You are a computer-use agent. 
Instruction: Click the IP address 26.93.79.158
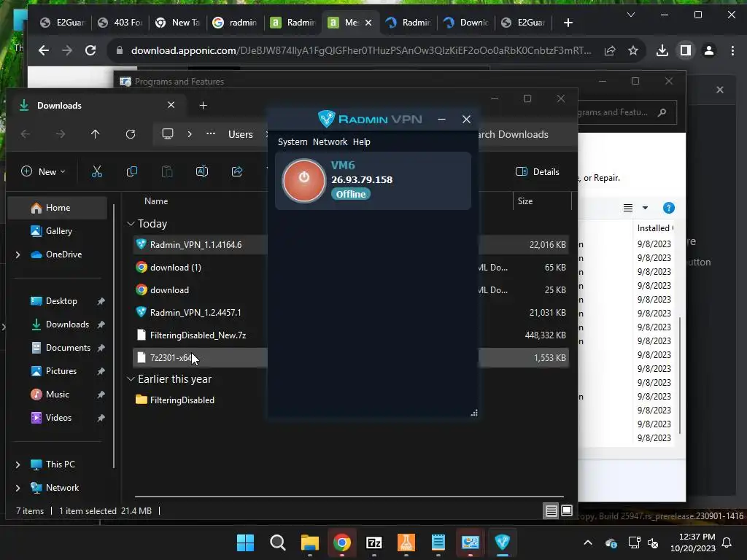(x=362, y=179)
